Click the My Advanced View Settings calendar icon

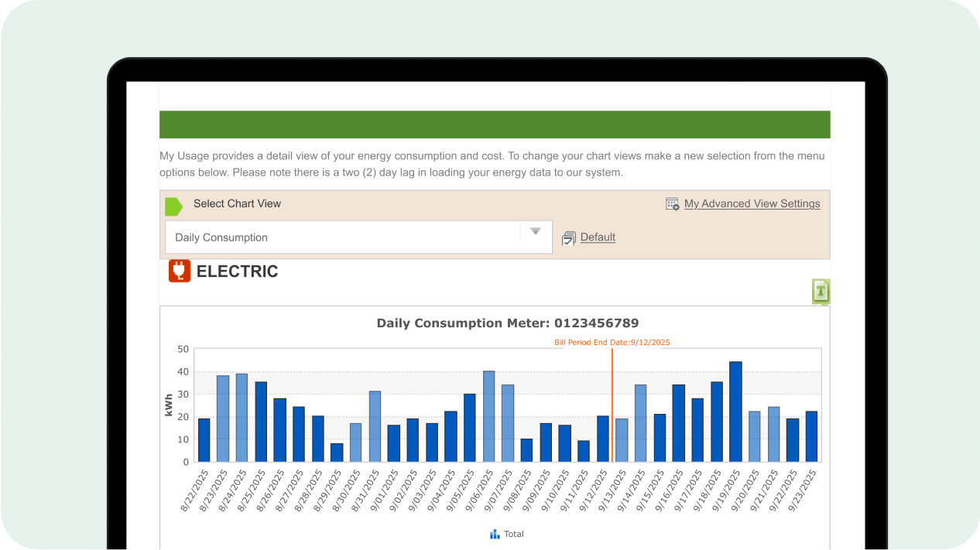(x=672, y=204)
